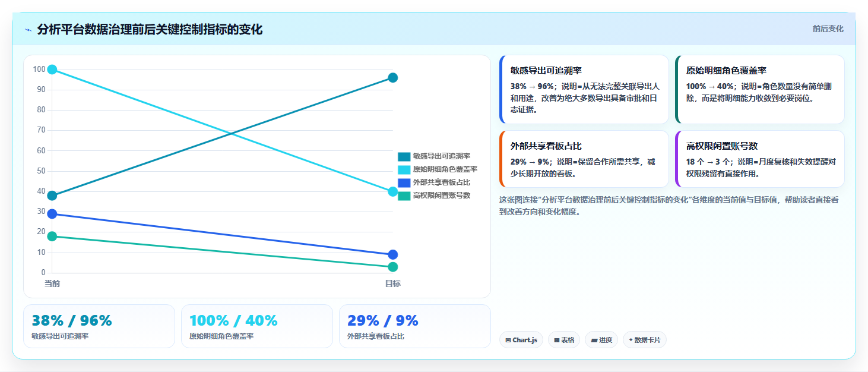Toggle the 高权限闲置账号数 legend entry

(x=434, y=196)
